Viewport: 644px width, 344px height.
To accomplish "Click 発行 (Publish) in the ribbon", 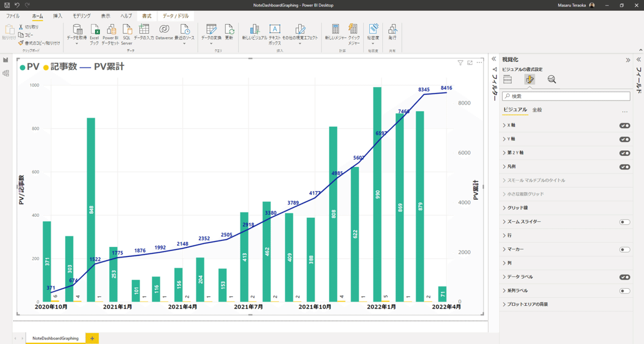I will [x=392, y=32].
